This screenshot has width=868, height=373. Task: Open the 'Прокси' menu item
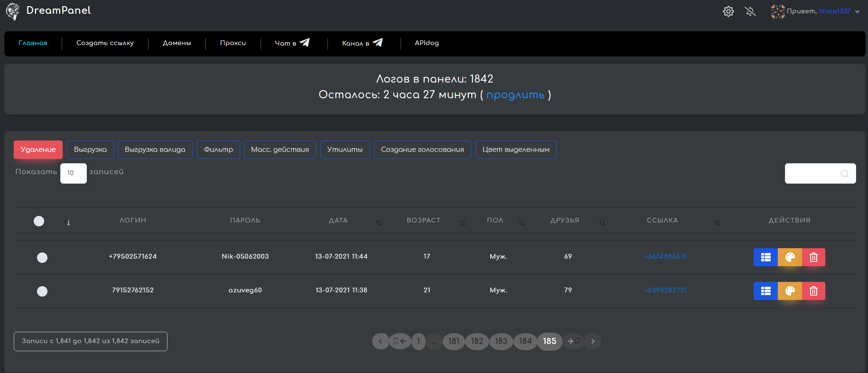pos(233,43)
